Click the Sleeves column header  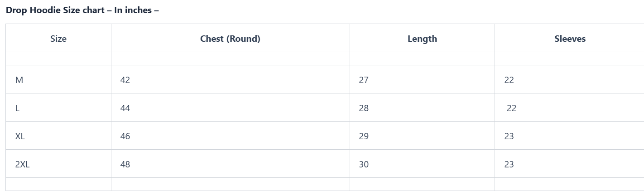click(x=570, y=39)
